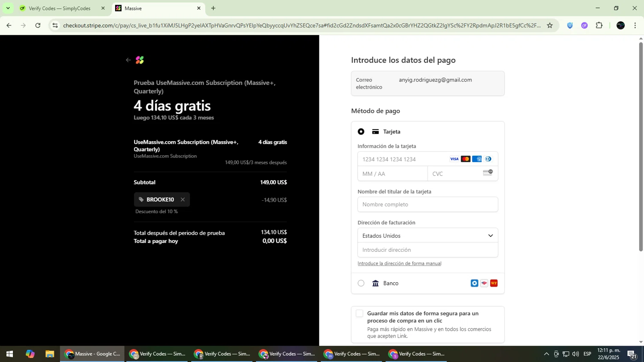The width and height of the screenshot is (644, 362).
Task: Select the Tarjeta payment method radio
Action: 361,132
